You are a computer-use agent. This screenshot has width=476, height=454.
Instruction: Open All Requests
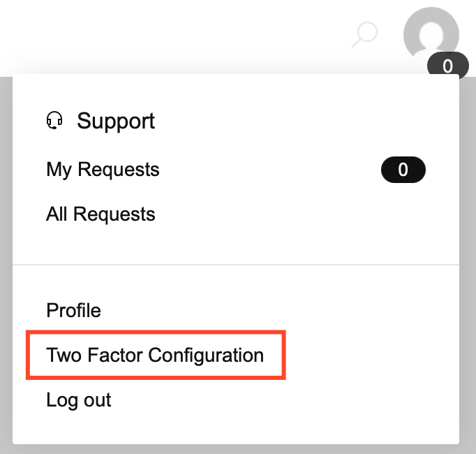point(101,214)
